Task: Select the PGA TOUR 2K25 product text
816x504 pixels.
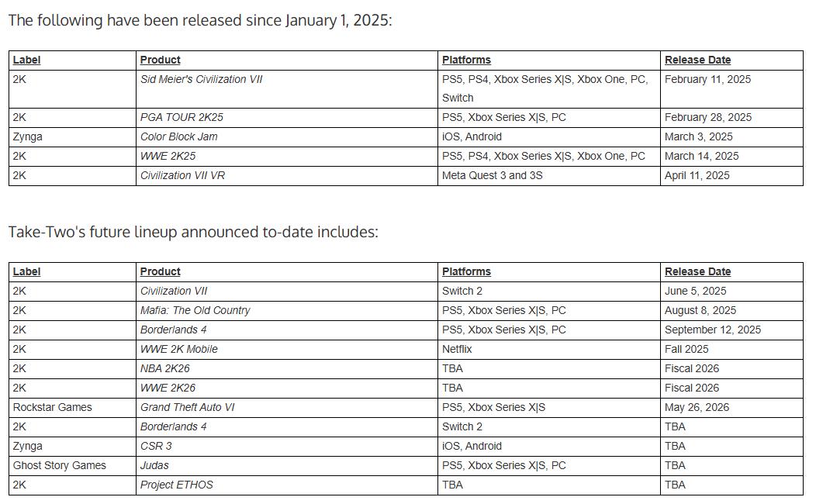Action: 182,118
